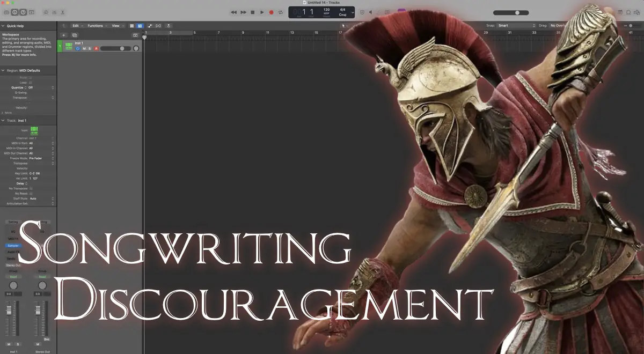The image size is (644, 354).
Task: Open the MIDI In Port dropdown
Action: pos(41,143)
